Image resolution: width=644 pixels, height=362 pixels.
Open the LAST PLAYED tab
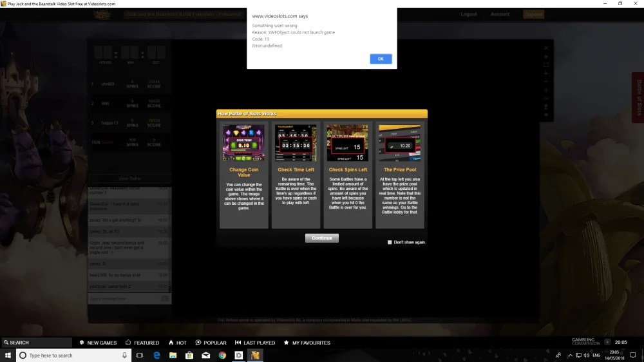point(254,343)
